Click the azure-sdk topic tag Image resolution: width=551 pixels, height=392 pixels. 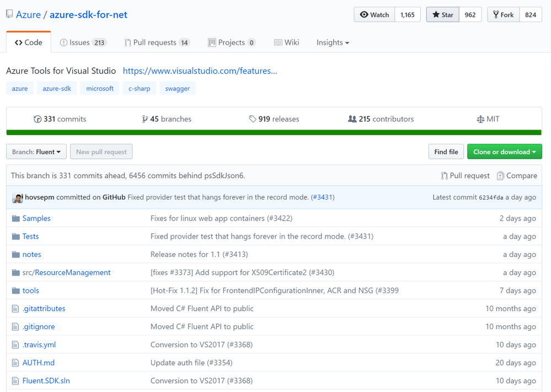(57, 89)
